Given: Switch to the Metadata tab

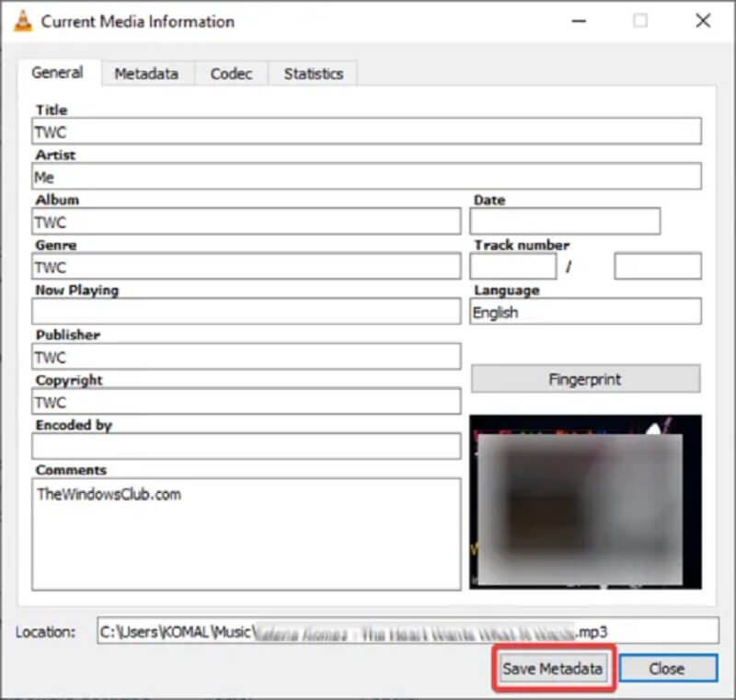Looking at the screenshot, I should point(147,74).
